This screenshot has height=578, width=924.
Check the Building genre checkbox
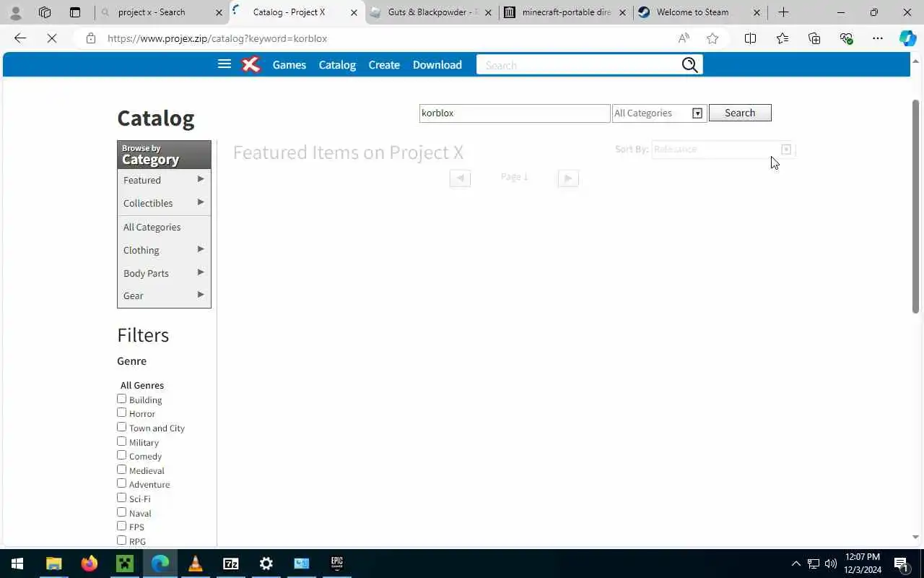121,399
